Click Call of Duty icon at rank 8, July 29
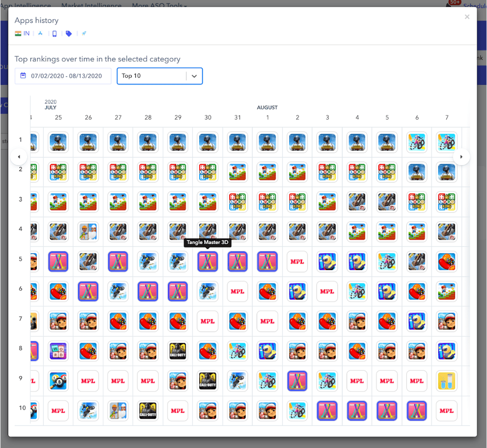This screenshot has height=448, width=487. coord(178,351)
